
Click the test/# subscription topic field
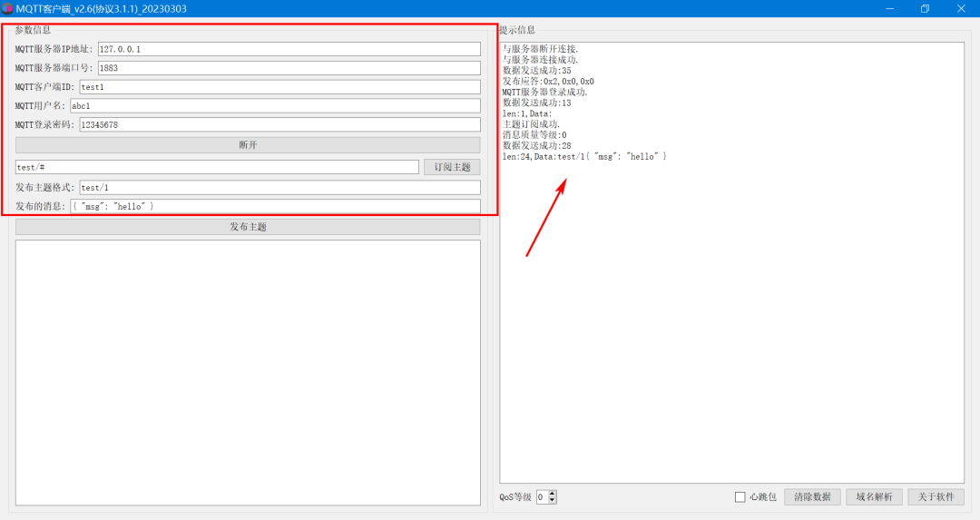(217, 168)
